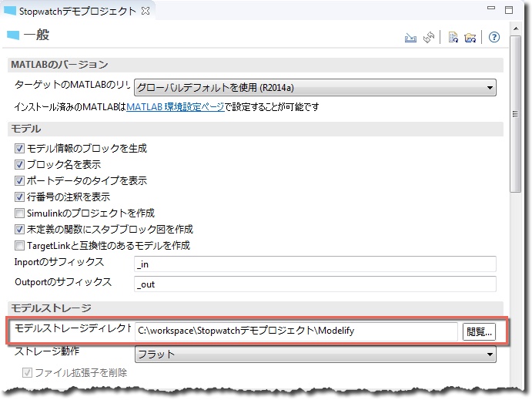Click the refresh sync arrows toolbar icon
Viewport: 532px width, 400px height.
429,37
